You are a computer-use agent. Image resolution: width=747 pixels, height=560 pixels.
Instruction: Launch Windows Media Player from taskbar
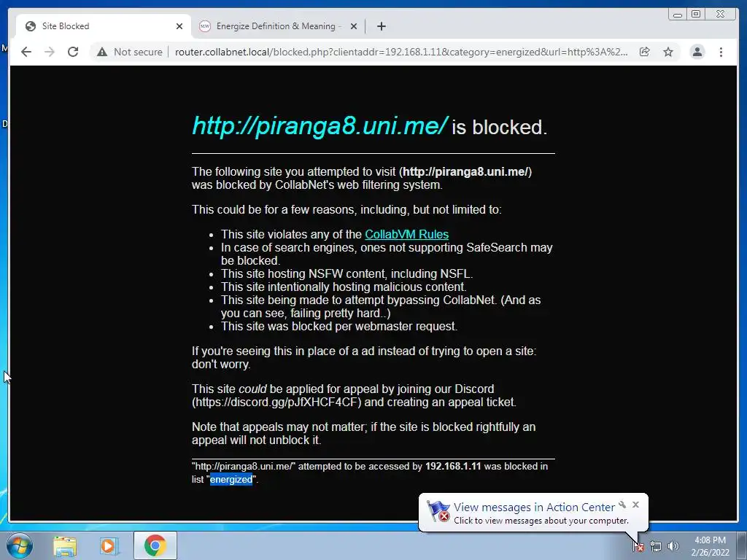click(109, 545)
